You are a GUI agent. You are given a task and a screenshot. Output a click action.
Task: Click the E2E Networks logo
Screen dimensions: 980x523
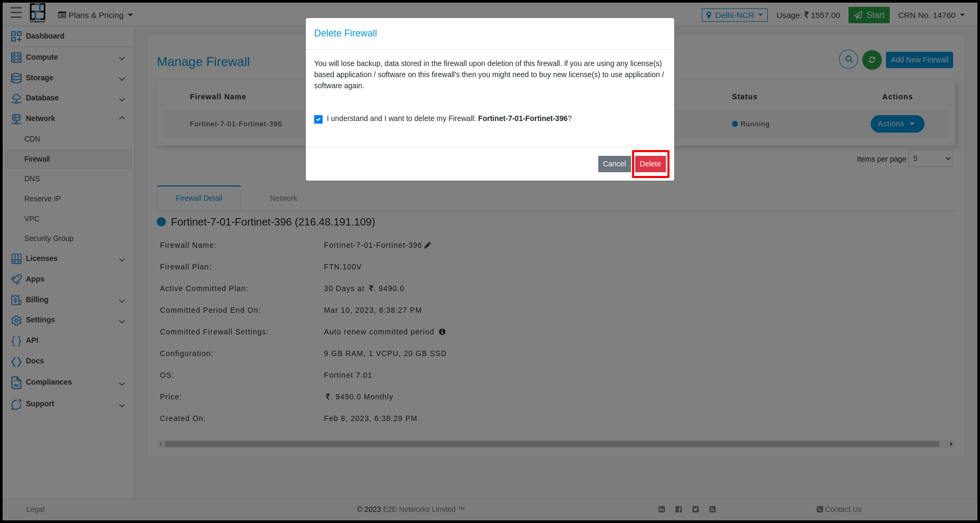coord(37,13)
